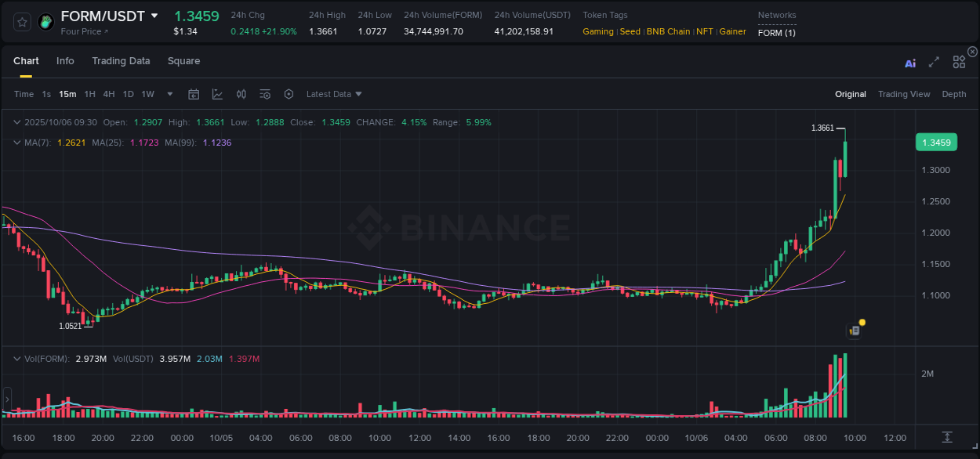Image resolution: width=980 pixels, height=459 pixels.
Task: Click the hexagon chart settings icon
Action: point(289,94)
